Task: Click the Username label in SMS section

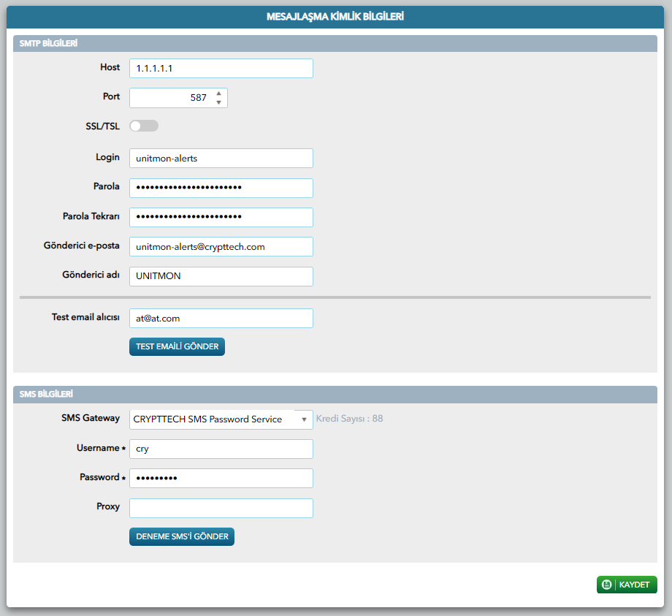Action: 98,448
